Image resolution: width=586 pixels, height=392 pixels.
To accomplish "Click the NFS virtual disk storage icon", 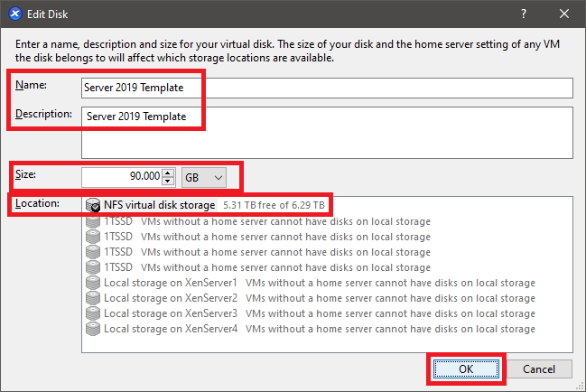I will coord(92,205).
